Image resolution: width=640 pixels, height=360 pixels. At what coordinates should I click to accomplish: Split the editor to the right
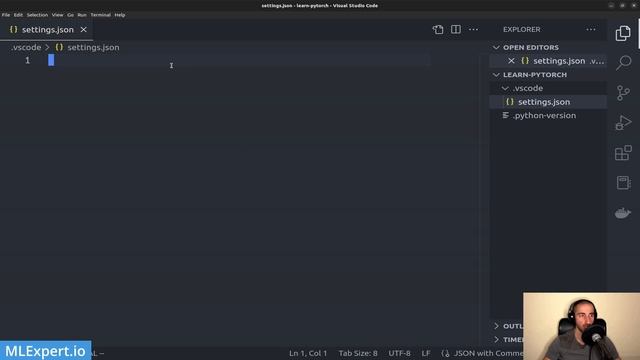click(x=456, y=29)
